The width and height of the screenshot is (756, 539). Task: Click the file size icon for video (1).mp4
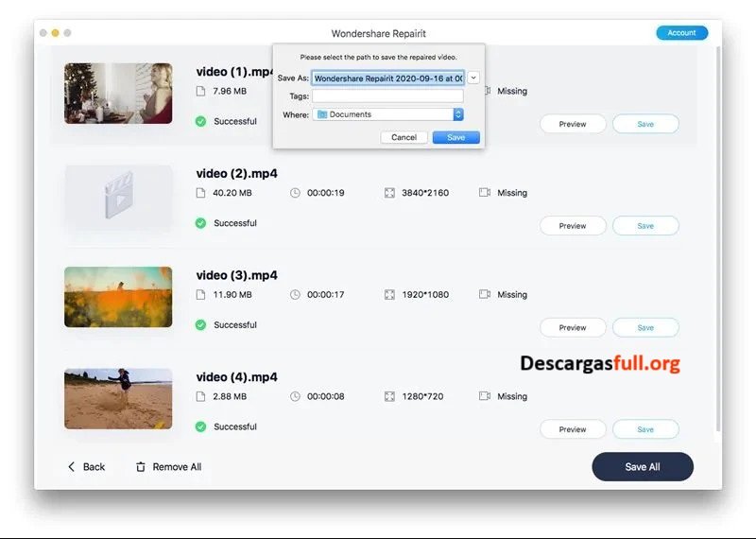[x=200, y=91]
